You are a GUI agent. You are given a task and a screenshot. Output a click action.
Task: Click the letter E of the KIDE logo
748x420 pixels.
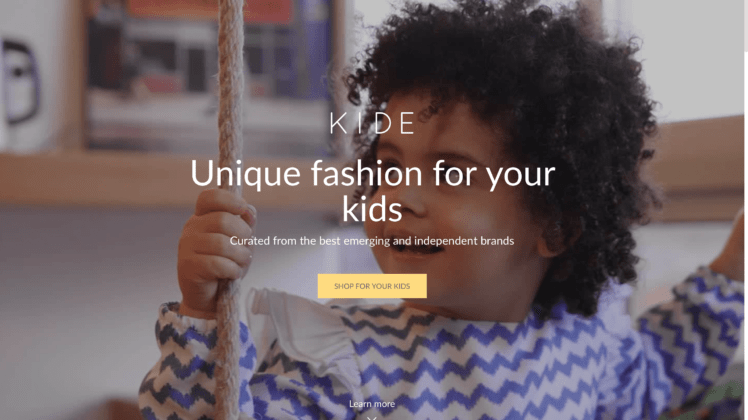coord(407,123)
